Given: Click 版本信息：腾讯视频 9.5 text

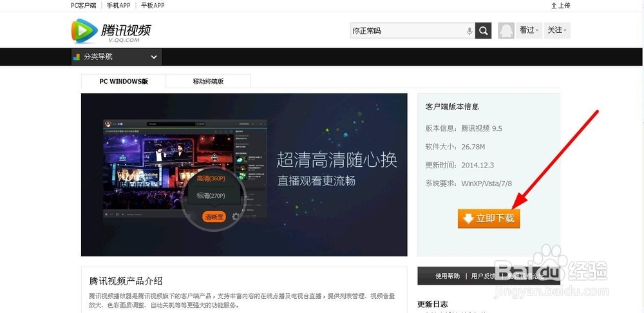Looking at the screenshot, I should tap(464, 129).
